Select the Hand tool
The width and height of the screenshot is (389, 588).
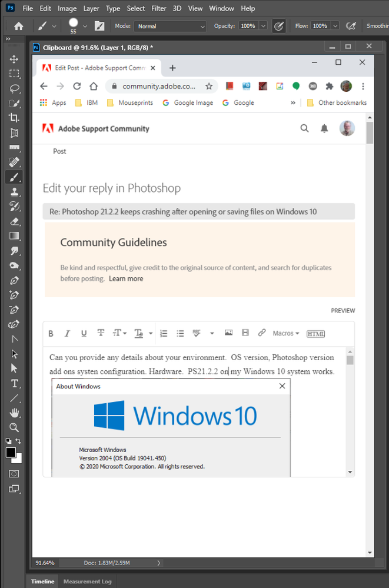(14, 413)
